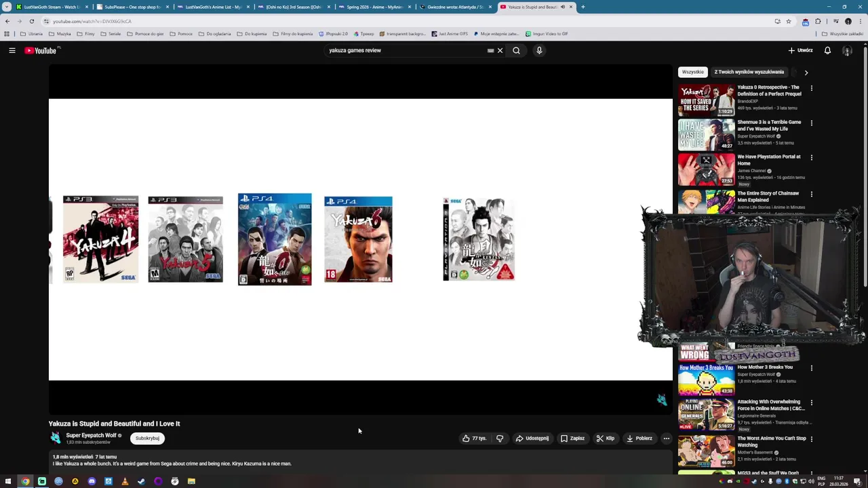Open the Super Eyepatch Wolf channel name
This screenshot has width=868, height=488.
pos(91,435)
